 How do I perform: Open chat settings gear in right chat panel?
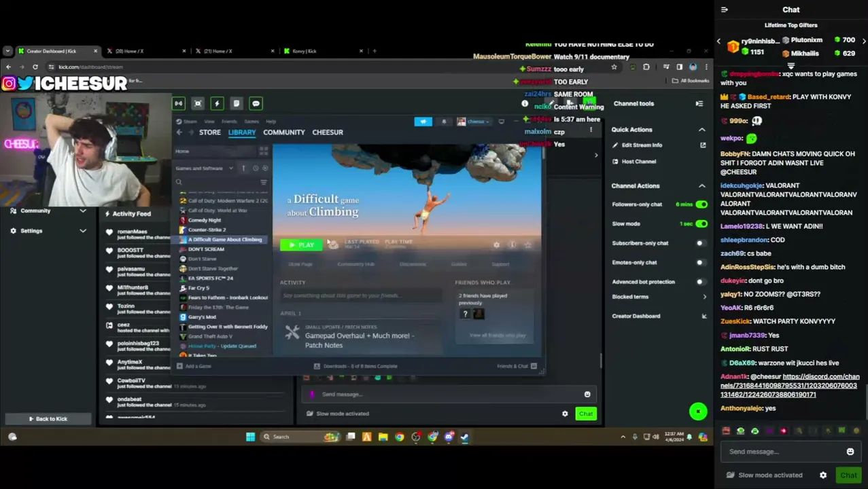(x=823, y=475)
